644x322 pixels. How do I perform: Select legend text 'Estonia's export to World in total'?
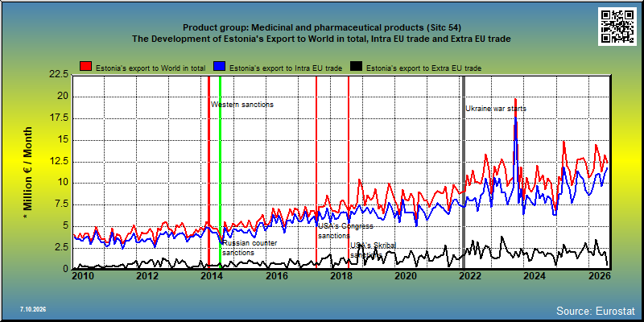pyautogui.click(x=151, y=68)
